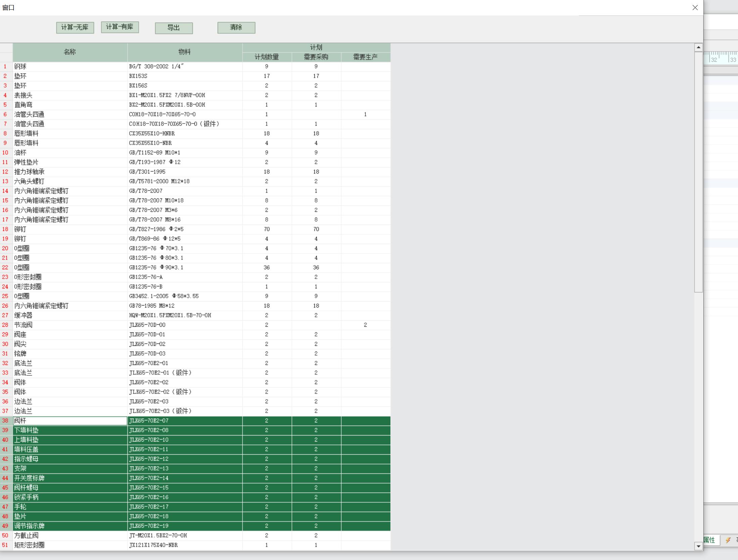Click the 清除 clear button

coord(236,28)
